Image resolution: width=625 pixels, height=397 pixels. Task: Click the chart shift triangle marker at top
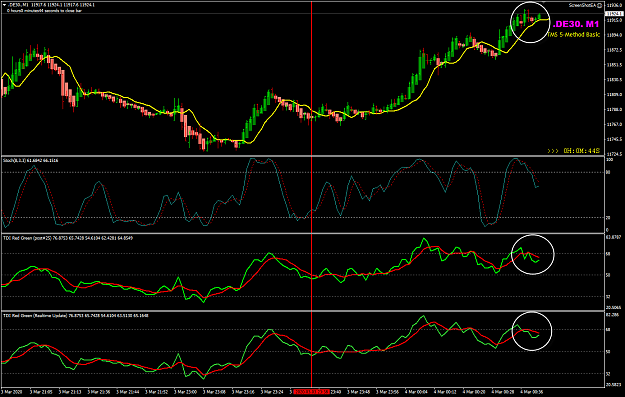543,2
